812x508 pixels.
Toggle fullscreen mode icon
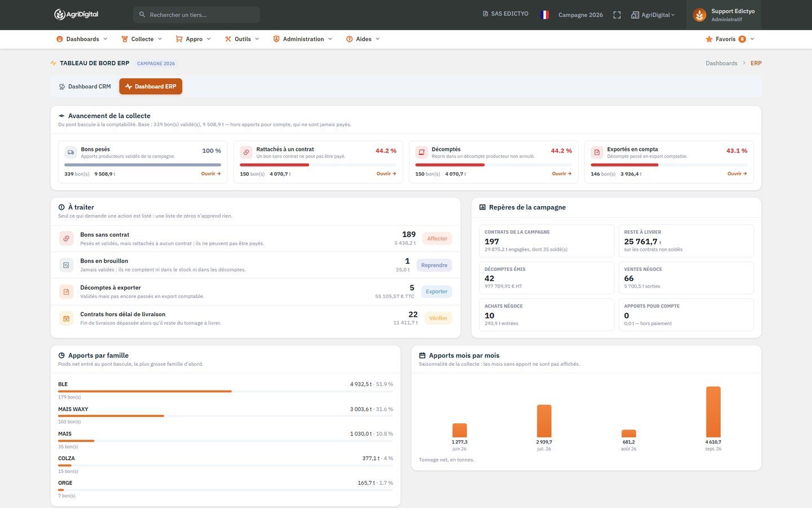(x=617, y=15)
